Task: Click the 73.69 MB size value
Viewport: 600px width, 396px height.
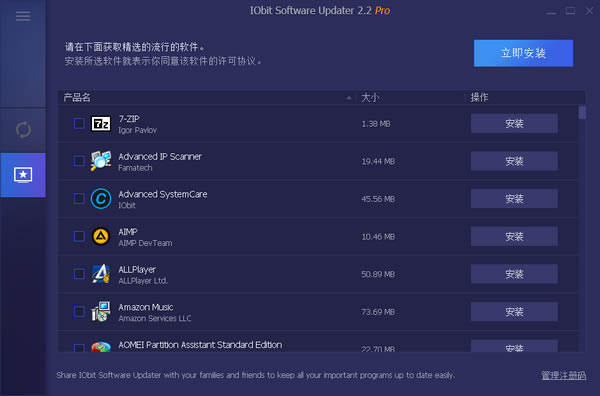Action: tap(378, 312)
